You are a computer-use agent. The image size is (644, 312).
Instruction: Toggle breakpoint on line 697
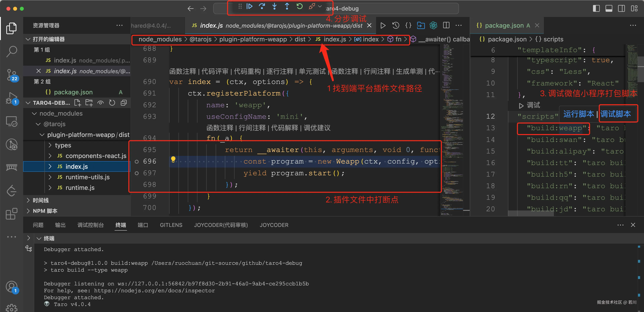(x=137, y=173)
